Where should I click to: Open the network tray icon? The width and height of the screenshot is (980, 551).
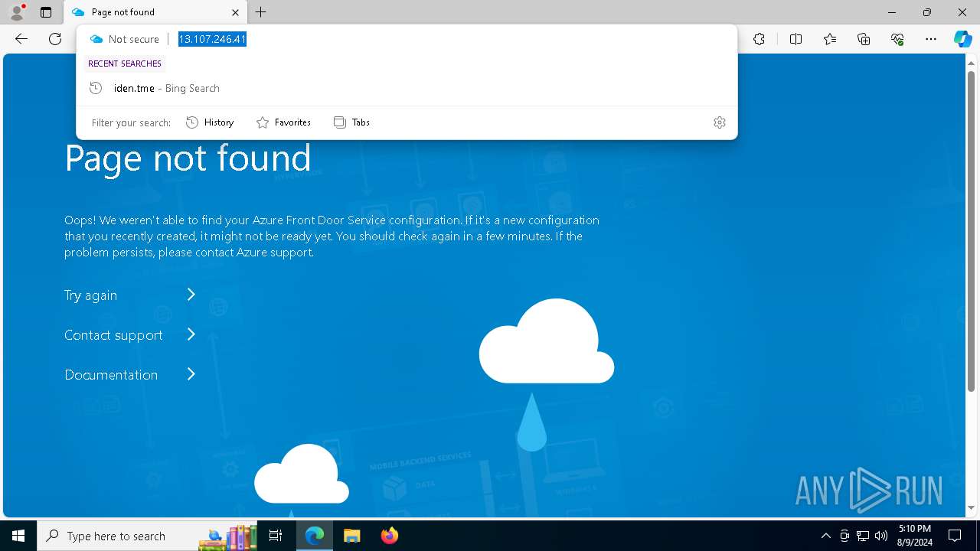click(863, 536)
